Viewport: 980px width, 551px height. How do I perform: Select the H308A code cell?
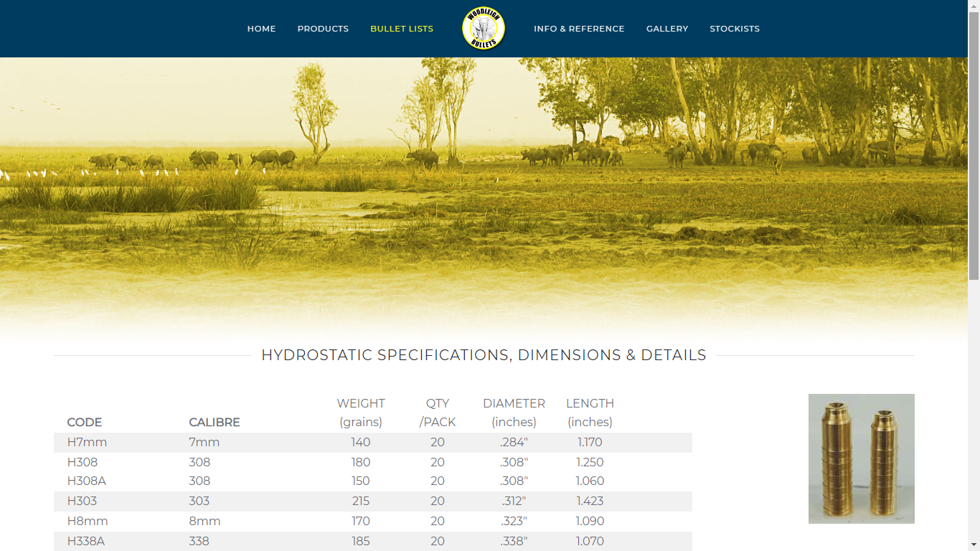pos(87,481)
